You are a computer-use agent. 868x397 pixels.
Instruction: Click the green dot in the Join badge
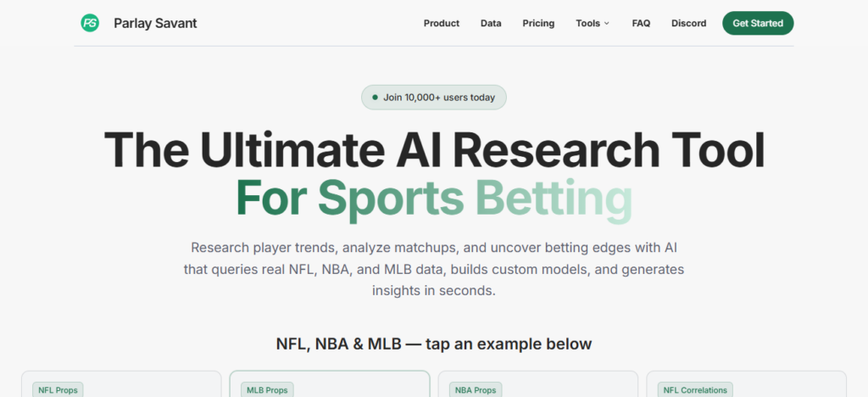(x=375, y=98)
